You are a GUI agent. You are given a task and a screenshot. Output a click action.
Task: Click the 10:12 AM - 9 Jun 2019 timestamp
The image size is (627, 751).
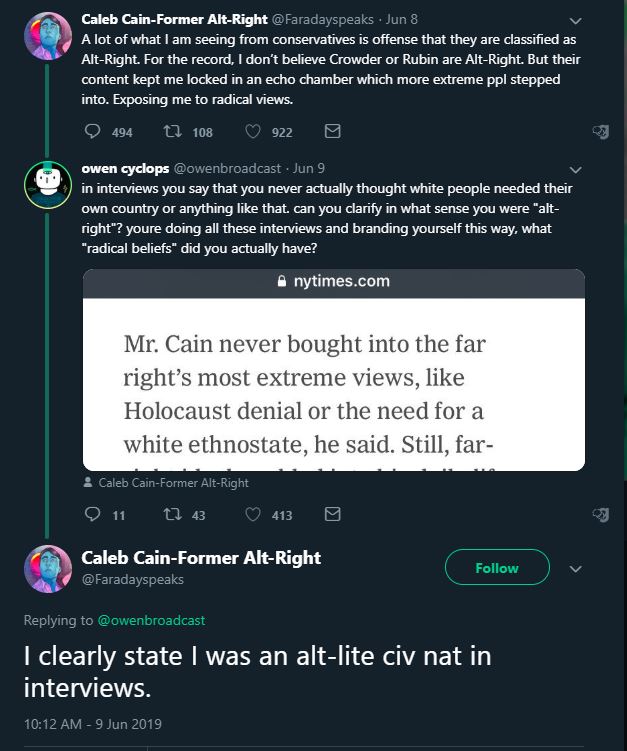pyautogui.click(x=93, y=724)
